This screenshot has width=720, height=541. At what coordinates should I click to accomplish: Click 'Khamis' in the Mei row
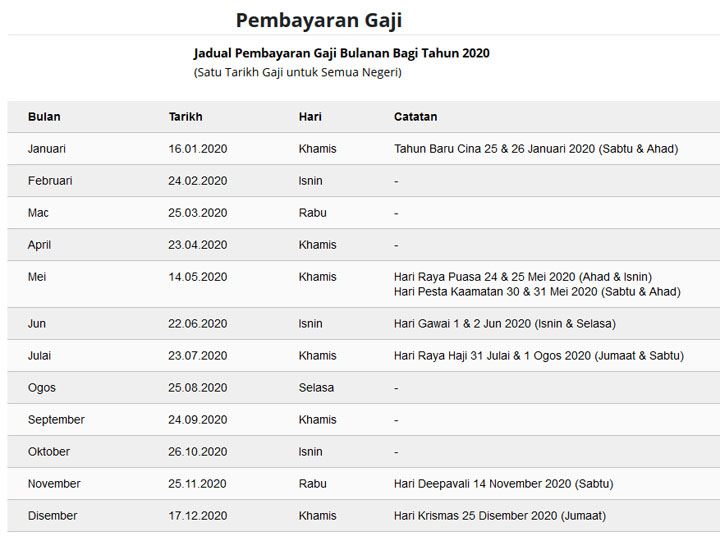(317, 277)
